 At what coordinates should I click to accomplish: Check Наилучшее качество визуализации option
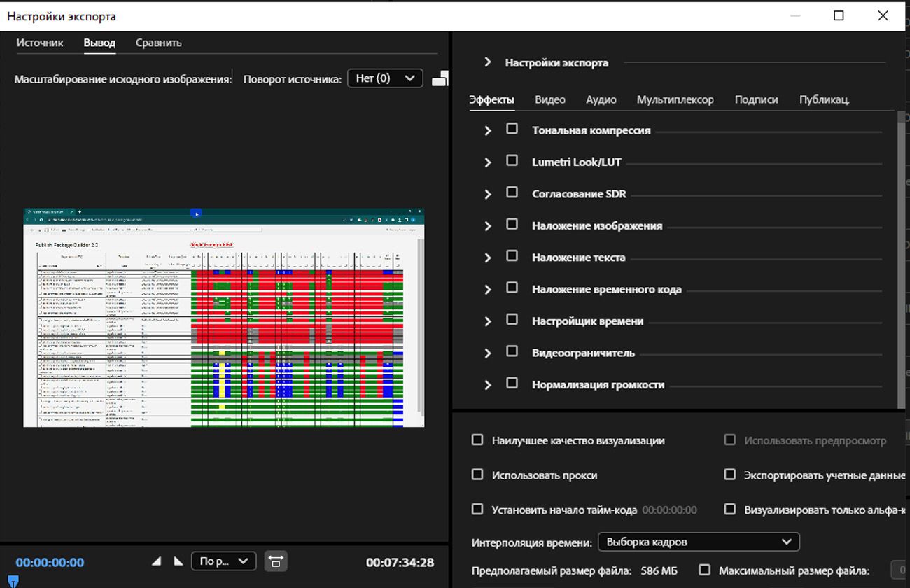pyautogui.click(x=477, y=440)
